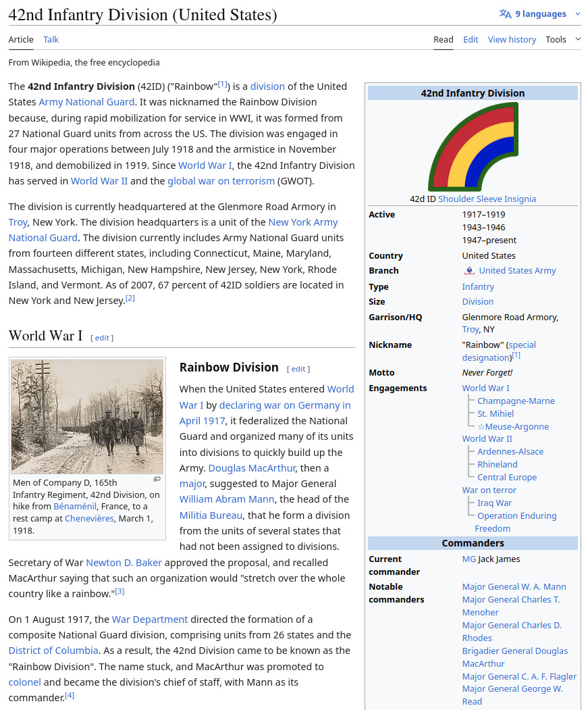Open the World War II infobox engagement link
Screen dimensions: 588x710
tap(487, 439)
